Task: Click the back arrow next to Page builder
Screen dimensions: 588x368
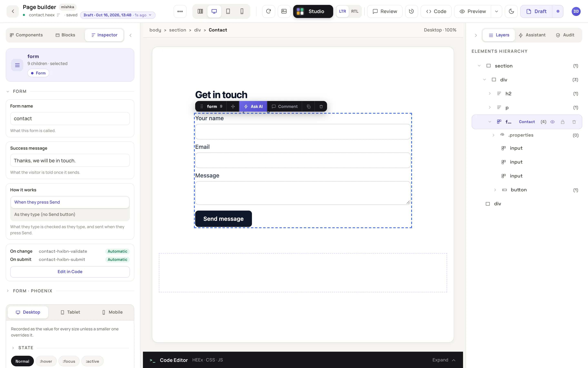Action: tap(13, 11)
